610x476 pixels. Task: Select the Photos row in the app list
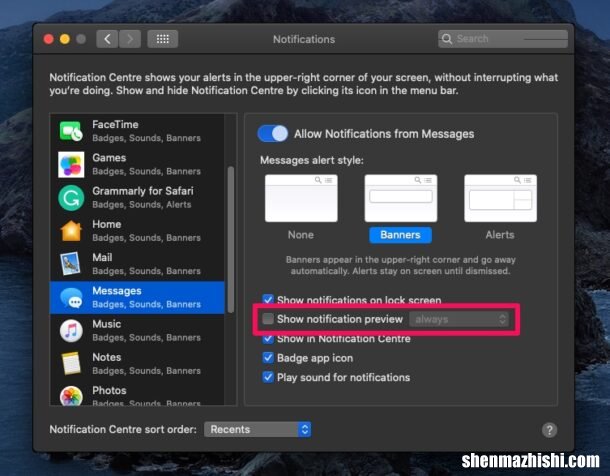click(x=137, y=393)
